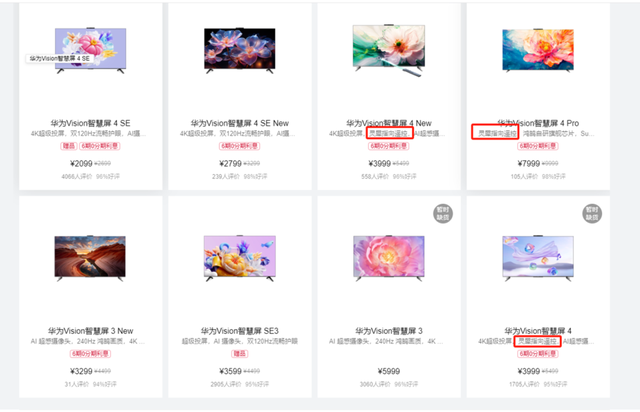Click the 赠品 tag on Vision 4 SE

coord(69,146)
